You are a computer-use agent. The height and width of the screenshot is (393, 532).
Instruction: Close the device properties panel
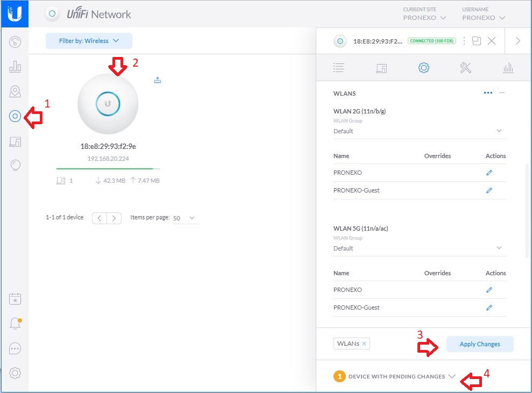coord(492,41)
